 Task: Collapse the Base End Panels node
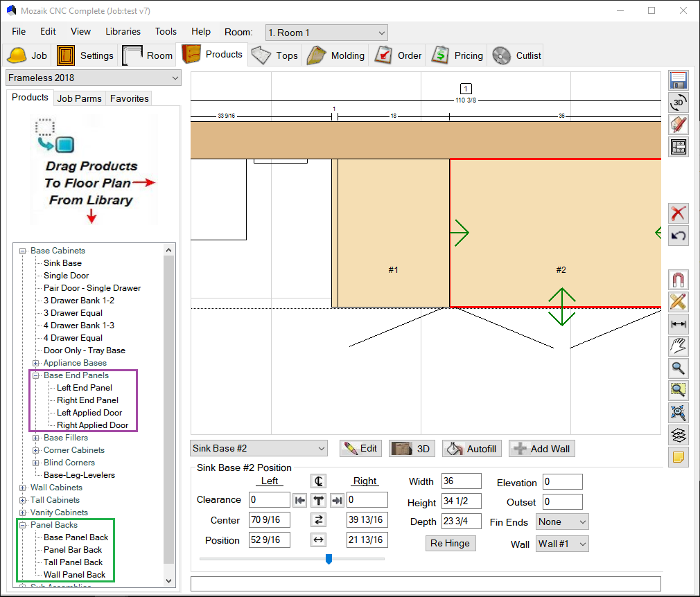click(x=36, y=375)
